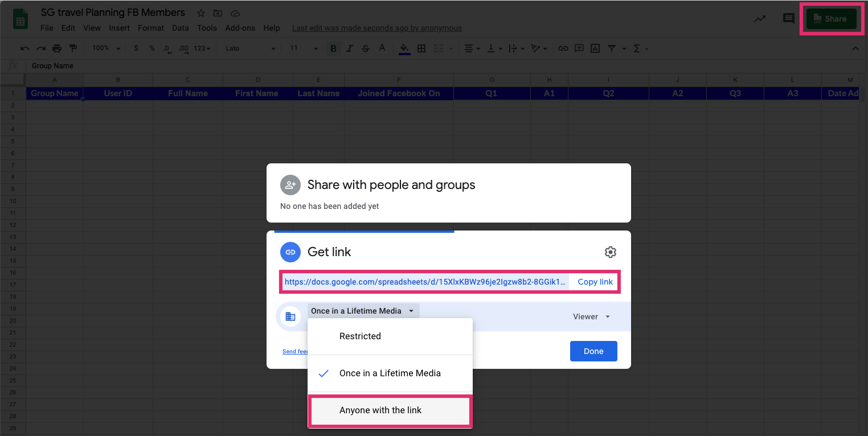The width and height of the screenshot is (868, 436).
Task: Click the Insert comment icon
Action: point(579,48)
